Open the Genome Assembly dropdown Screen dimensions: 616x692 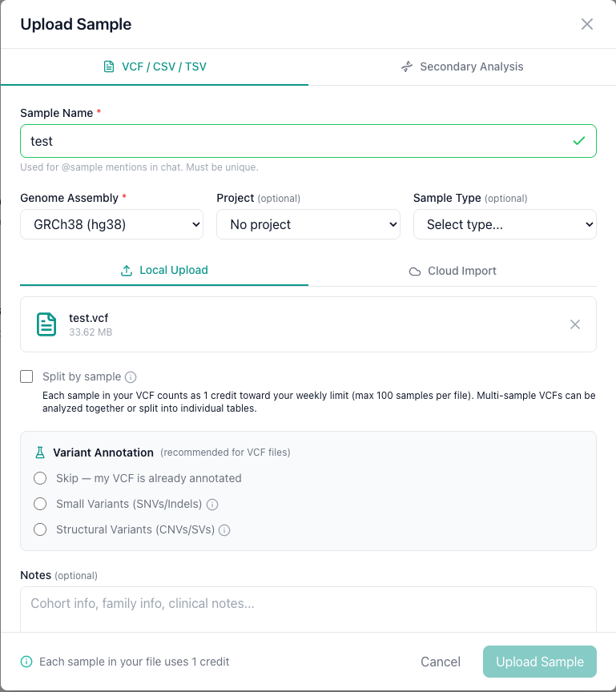tap(111, 225)
